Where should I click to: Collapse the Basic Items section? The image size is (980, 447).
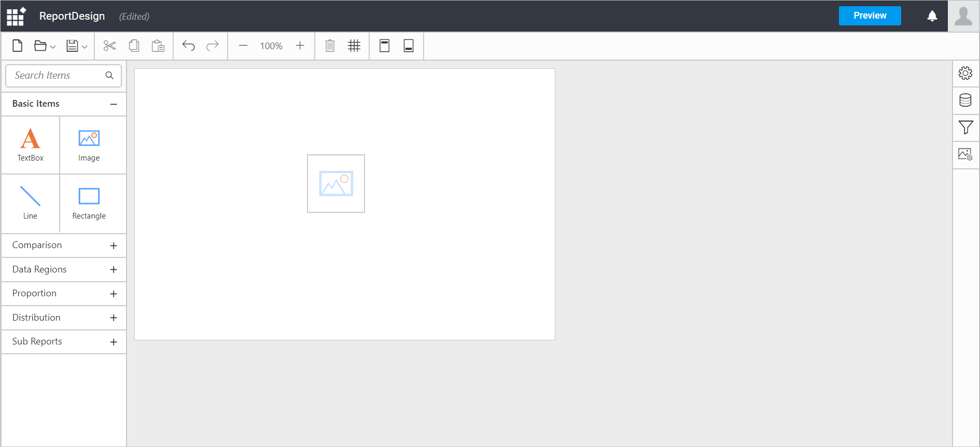pos(114,104)
